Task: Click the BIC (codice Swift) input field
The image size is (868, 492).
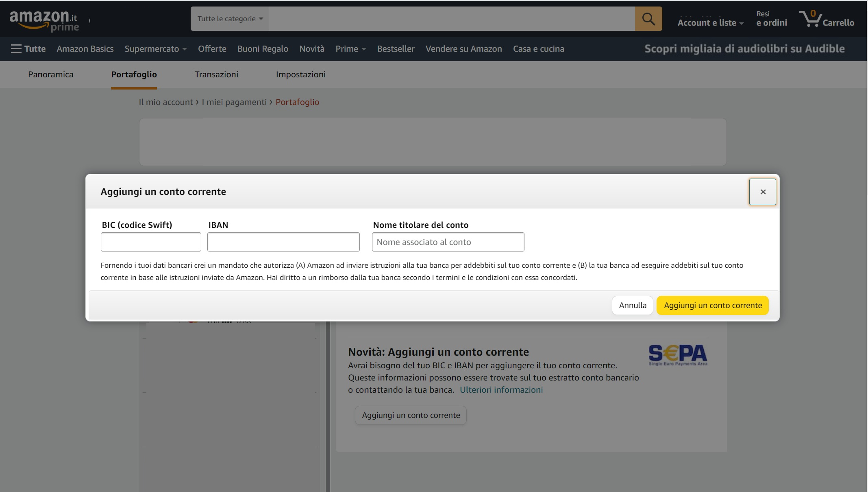Action: (x=150, y=241)
